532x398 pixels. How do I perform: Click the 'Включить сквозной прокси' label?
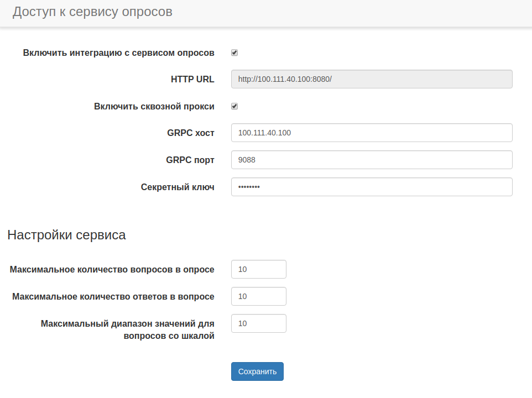pyautogui.click(x=154, y=106)
